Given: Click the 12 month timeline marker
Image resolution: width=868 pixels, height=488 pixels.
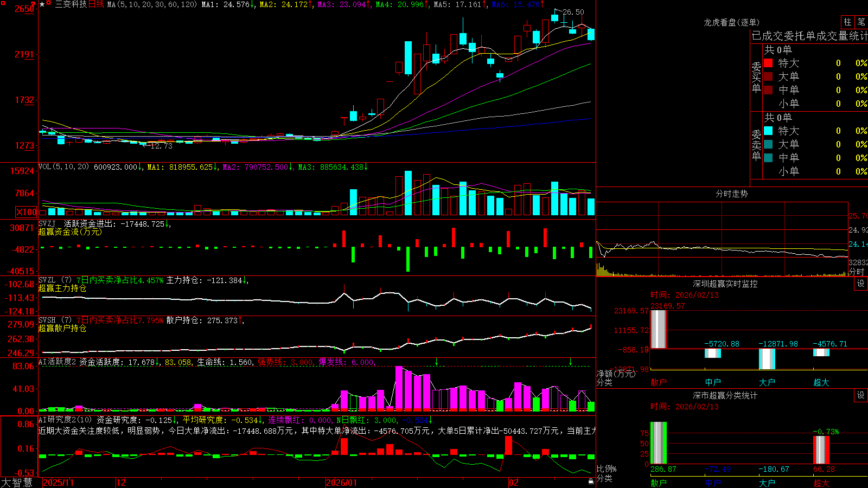Looking at the screenshot, I should (122, 483).
